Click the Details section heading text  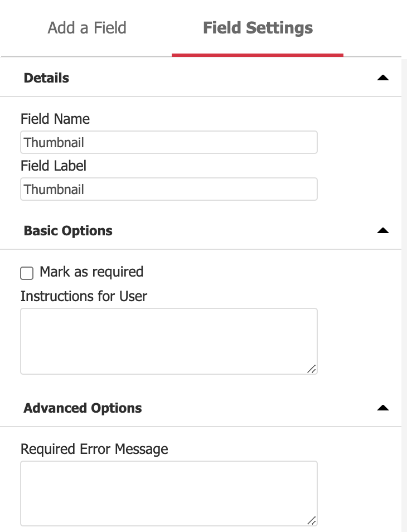pyautogui.click(x=46, y=78)
